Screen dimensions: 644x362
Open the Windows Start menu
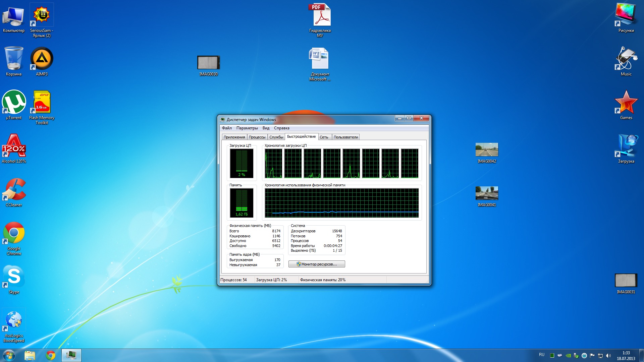(x=9, y=355)
